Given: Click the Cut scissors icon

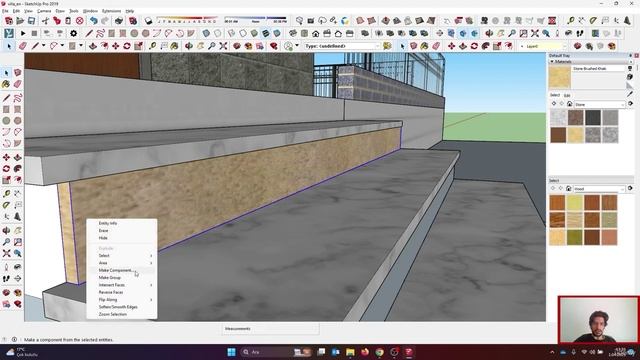Looking at the screenshot, I should pos(45,20).
